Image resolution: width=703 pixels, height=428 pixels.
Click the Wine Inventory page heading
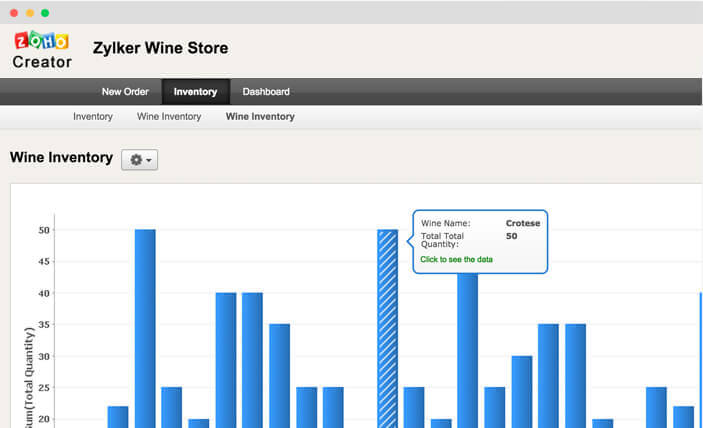(61, 157)
